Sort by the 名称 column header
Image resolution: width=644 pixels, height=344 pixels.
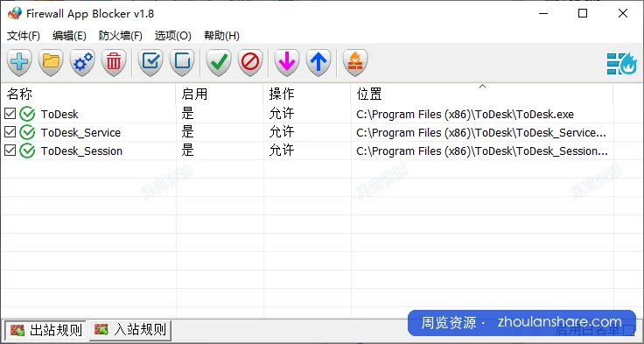click(x=88, y=95)
